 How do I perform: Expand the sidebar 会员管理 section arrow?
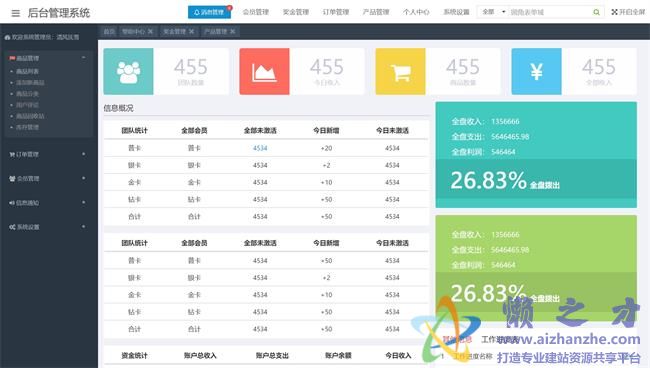tap(84, 178)
